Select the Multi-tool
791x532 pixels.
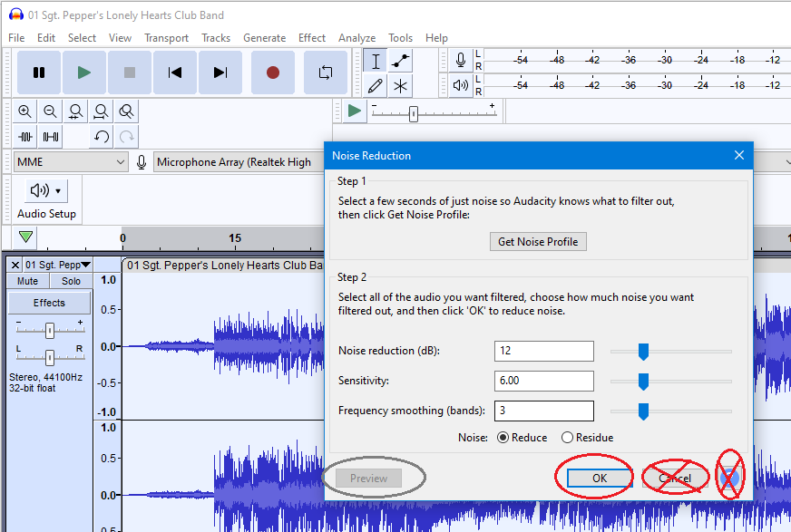coord(402,85)
